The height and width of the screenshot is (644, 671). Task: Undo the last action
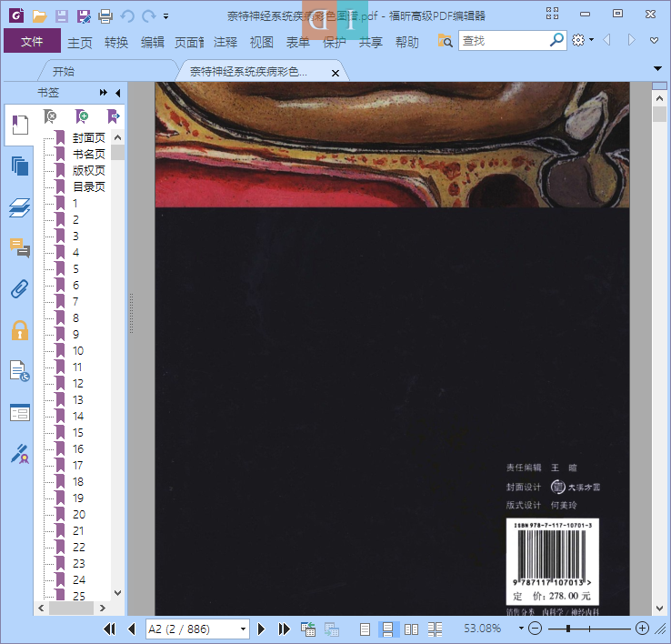127,16
